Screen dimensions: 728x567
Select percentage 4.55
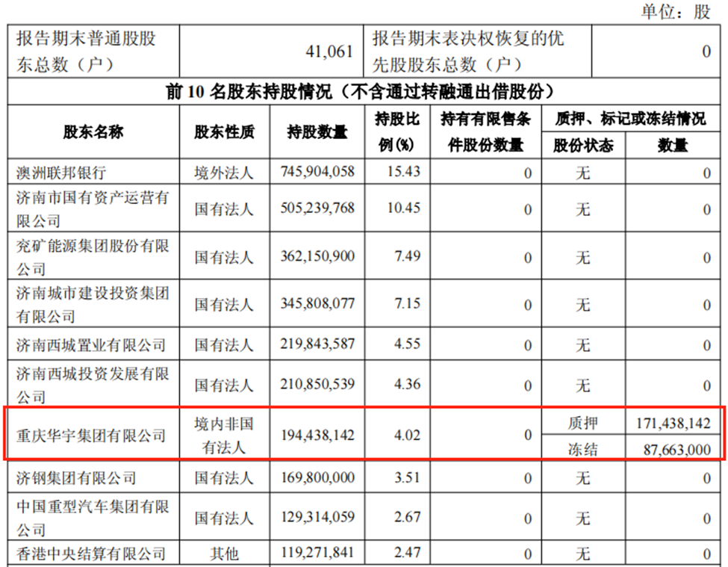coord(407,344)
